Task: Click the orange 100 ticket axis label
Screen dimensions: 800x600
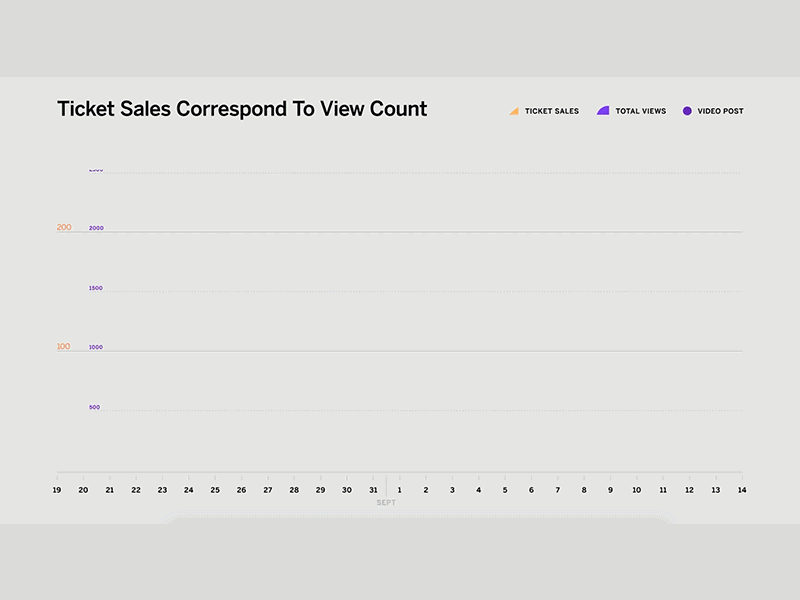Action: (63, 346)
